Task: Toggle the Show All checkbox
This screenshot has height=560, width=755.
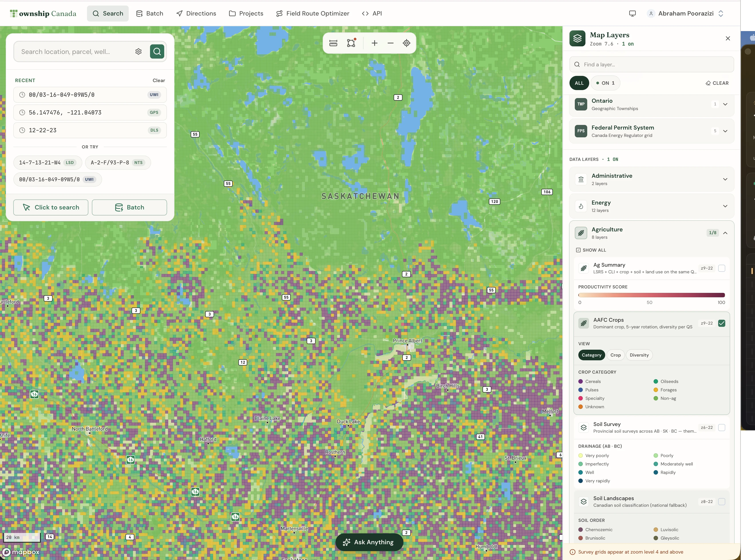Action: (x=578, y=250)
